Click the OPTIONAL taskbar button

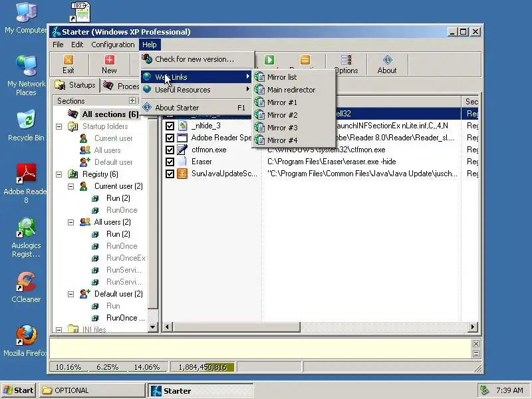tap(92, 390)
